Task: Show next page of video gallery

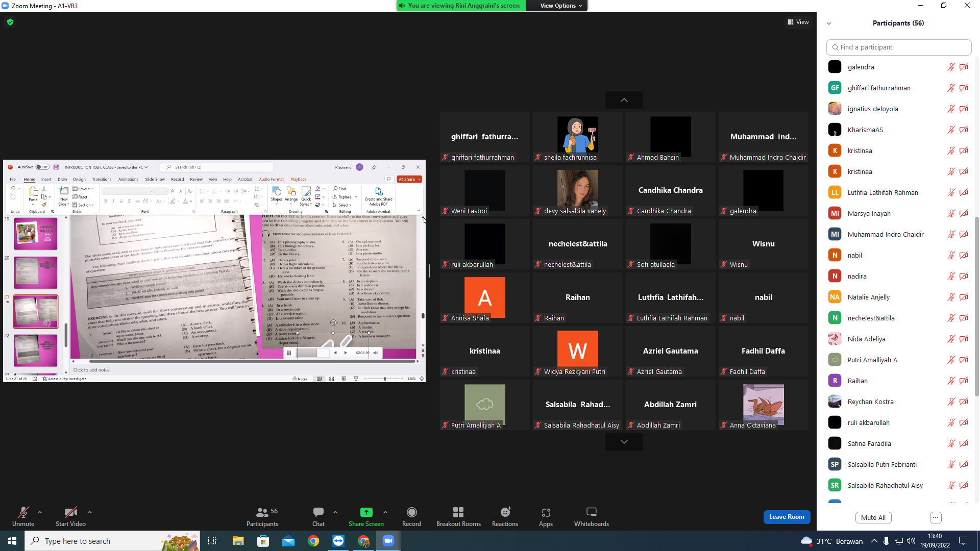Action: point(624,442)
